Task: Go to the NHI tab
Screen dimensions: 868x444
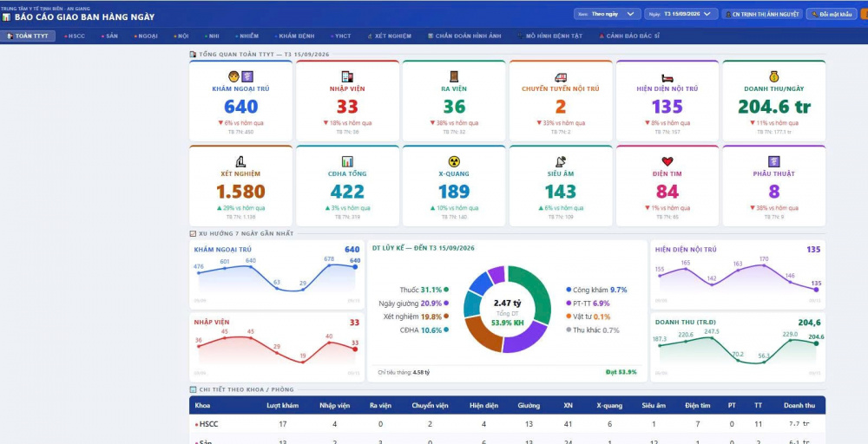Action: click(x=212, y=36)
